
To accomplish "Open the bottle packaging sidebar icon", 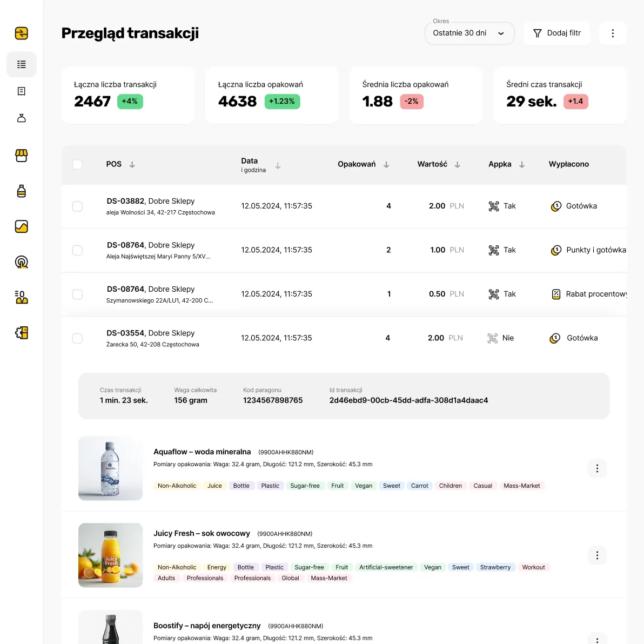I will coord(22,191).
